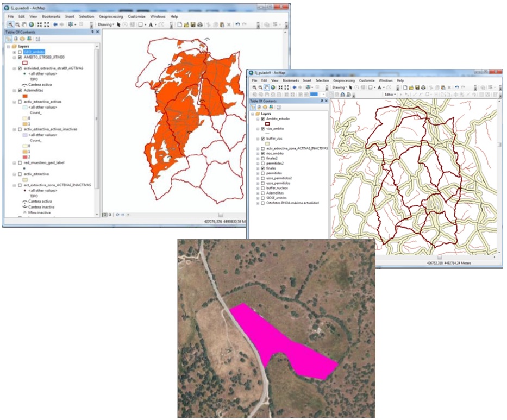Enable the activ_extractiva_activas layer
Image resolution: width=507 pixels, height=420 pixels.
coord(20,102)
